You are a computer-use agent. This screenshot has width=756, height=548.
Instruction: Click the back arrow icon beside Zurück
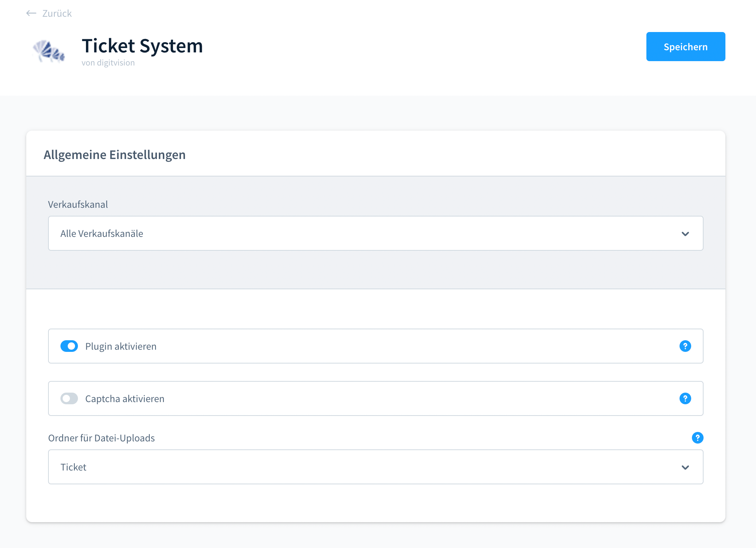click(31, 13)
